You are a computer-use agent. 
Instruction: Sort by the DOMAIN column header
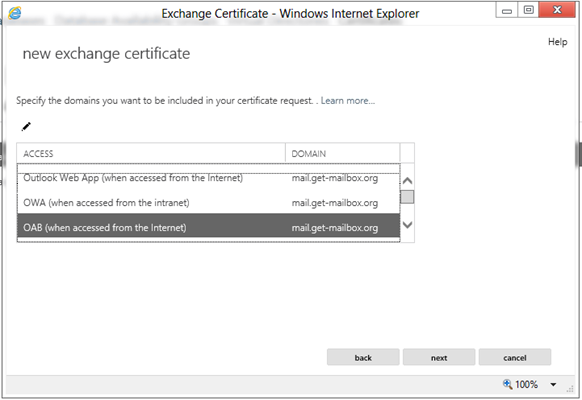[x=343, y=153]
